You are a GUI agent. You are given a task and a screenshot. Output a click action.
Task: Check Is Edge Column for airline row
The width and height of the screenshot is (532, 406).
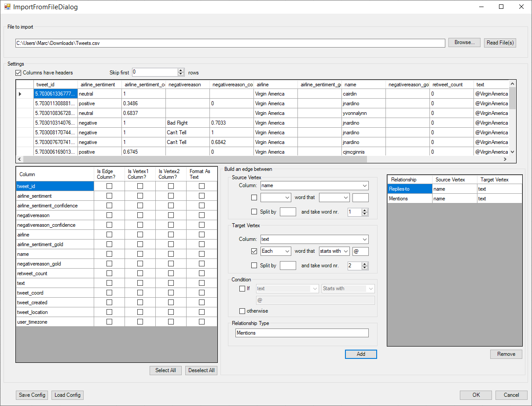click(x=109, y=235)
